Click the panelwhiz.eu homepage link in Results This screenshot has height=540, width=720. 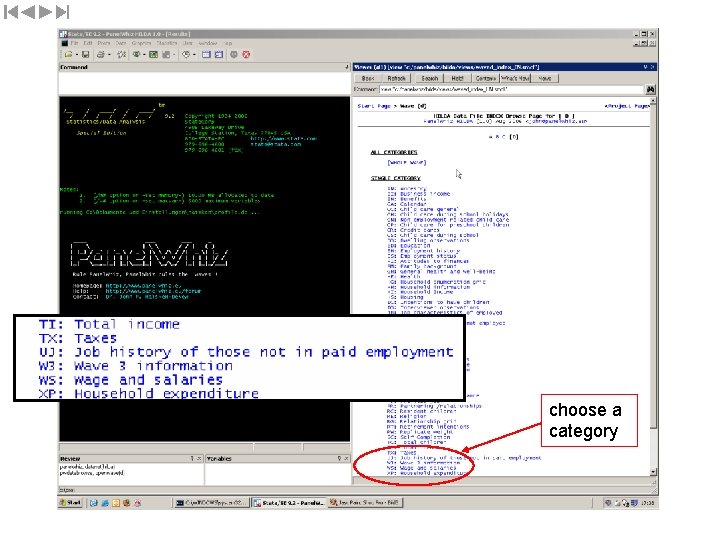pos(143,286)
